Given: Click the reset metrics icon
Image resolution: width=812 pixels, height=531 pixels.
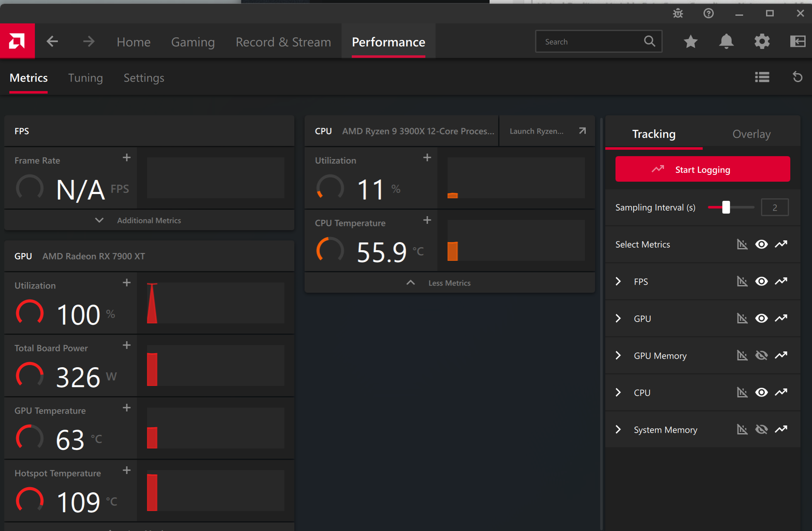Looking at the screenshot, I should point(798,77).
